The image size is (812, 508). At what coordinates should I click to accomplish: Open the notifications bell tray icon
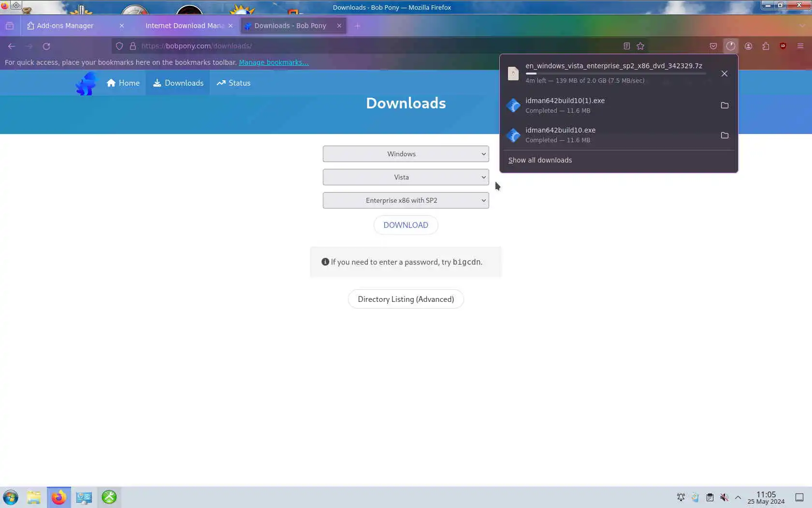tap(681, 497)
